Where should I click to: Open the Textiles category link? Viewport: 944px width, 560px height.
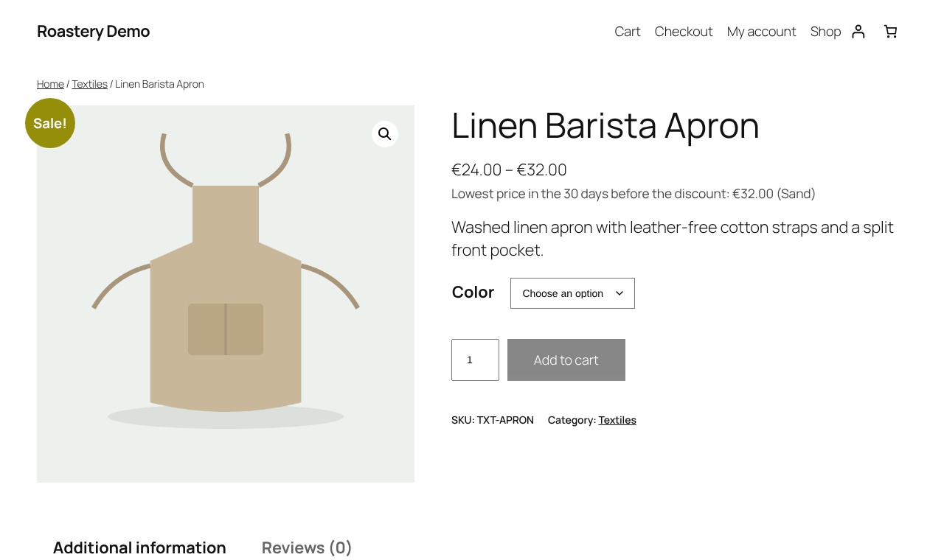617,420
